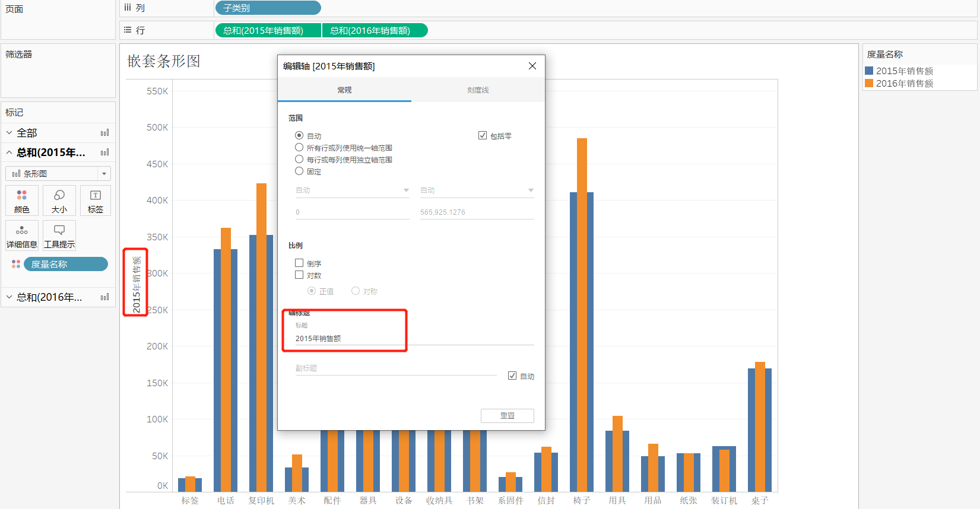Enable the 倒序 reversed scale checkbox
The height and width of the screenshot is (509, 980).
pos(299,263)
